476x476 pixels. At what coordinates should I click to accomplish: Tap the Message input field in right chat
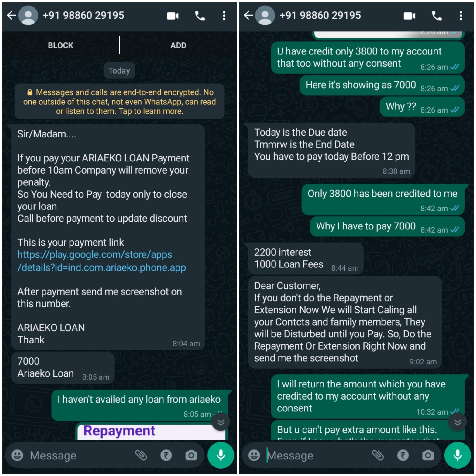coord(318,455)
